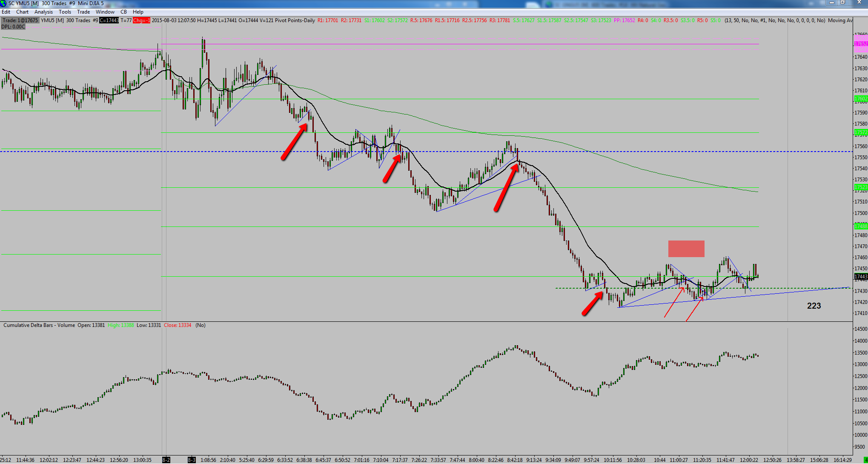Click the red 'Close: 13334' delta value
Image resolution: width=868 pixels, height=464 pixels.
(178, 325)
